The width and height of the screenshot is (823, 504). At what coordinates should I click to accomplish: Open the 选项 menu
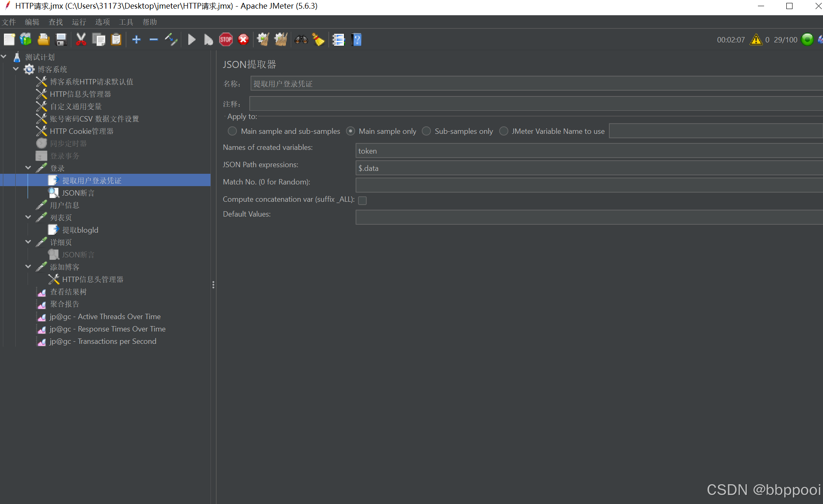point(102,22)
